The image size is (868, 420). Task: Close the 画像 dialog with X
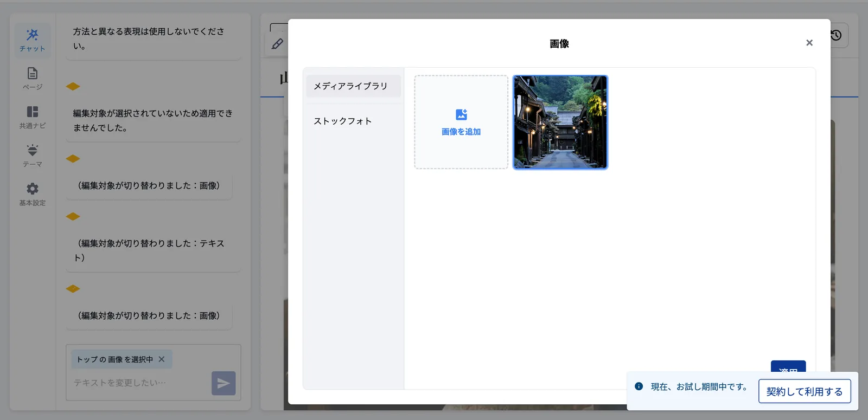coord(809,43)
